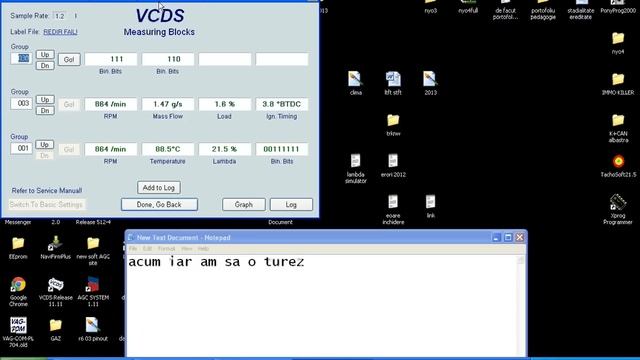640x360 pixels.
Task: Open the EEprom folder
Action: click(x=18, y=244)
